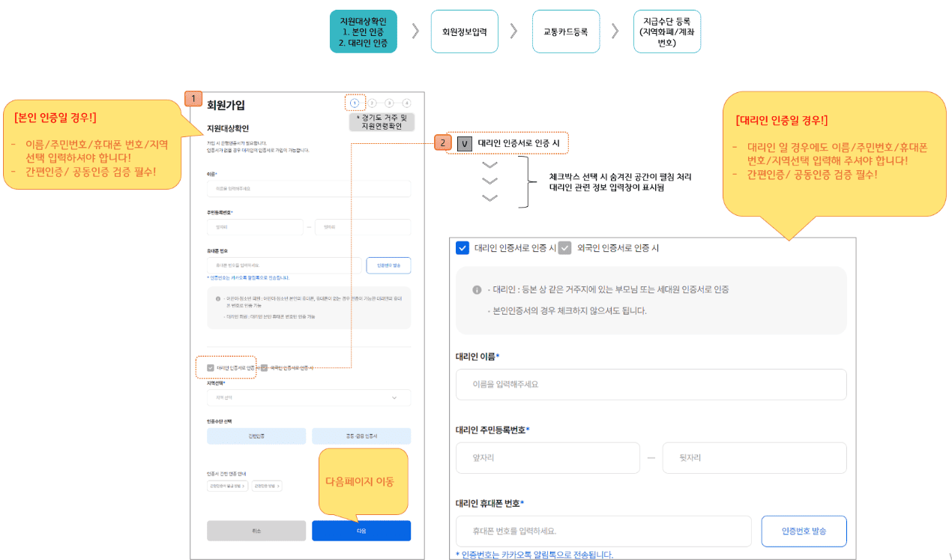Expand the 간편인증 방법 guide
Image resolution: width=952 pixels, height=560 pixels.
(268, 486)
